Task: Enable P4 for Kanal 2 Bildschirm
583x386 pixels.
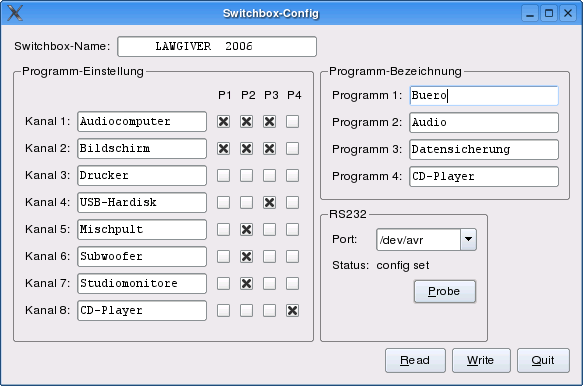Action: tap(293, 149)
